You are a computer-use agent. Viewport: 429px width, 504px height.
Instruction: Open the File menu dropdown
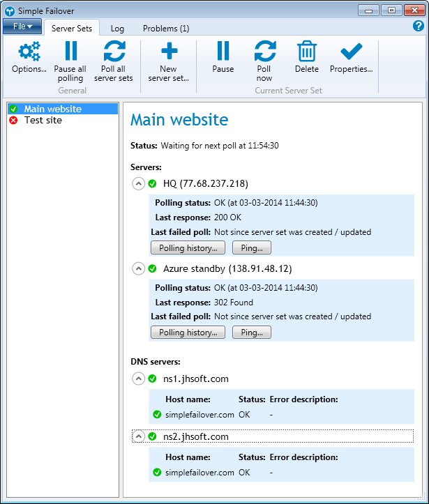[23, 26]
